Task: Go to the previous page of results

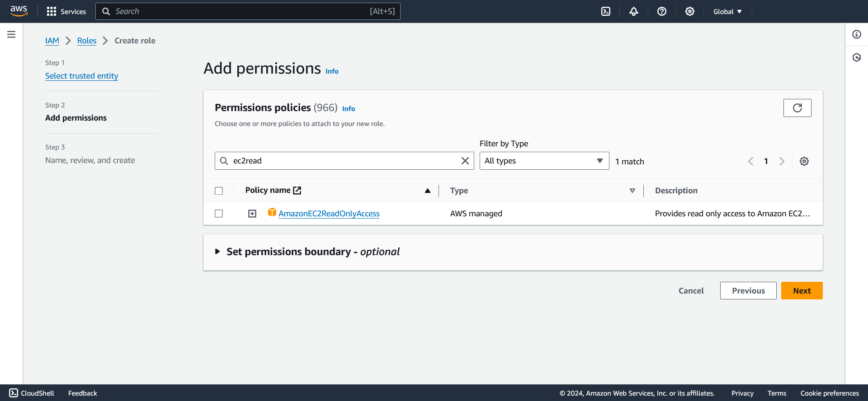Action: 750,161
